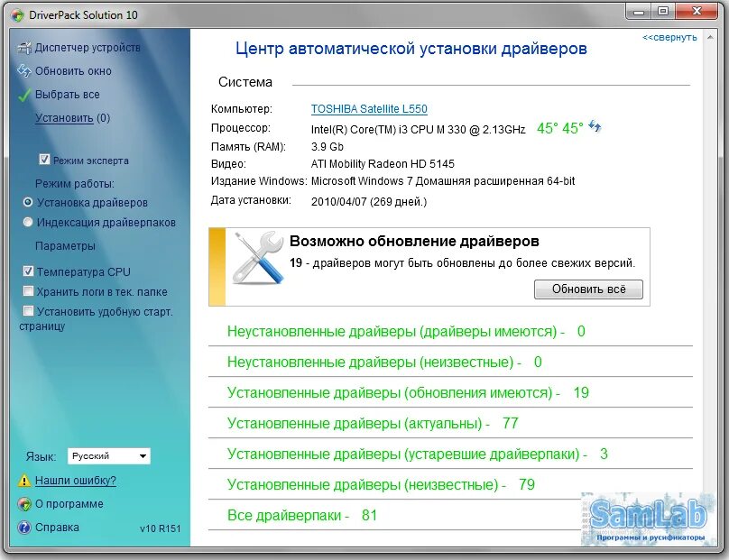
Task: Open О программе sidebar item
Action: [69, 504]
